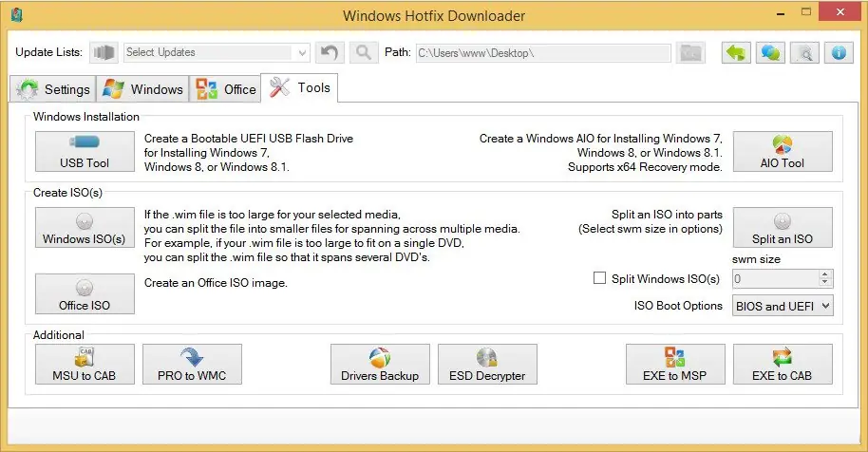The image size is (868, 452).
Task: Click the magnifier search icon button
Action: tap(364, 52)
